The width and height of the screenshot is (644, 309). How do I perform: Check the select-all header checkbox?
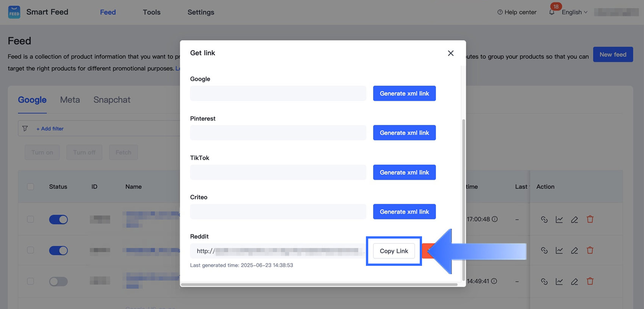31,187
